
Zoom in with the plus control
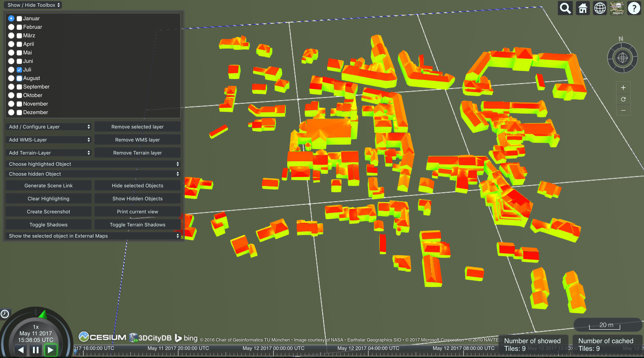[x=623, y=88]
